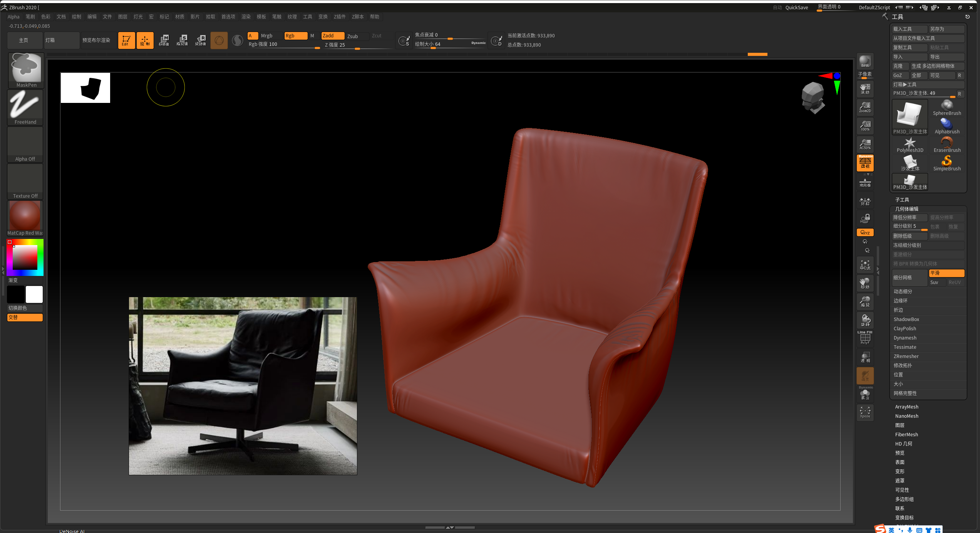980x533 pixels.
Task: Click the QuickSave button
Action: tap(796, 7)
